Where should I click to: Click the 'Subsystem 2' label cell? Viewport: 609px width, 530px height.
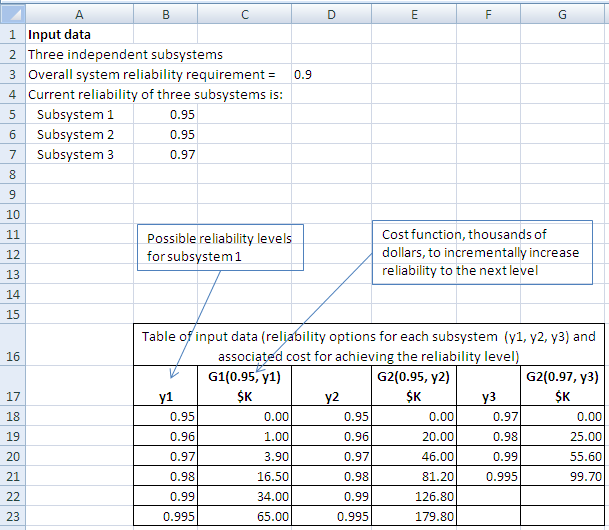click(79, 134)
